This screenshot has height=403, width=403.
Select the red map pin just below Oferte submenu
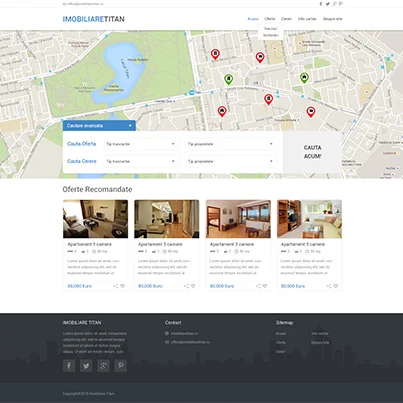point(260,57)
